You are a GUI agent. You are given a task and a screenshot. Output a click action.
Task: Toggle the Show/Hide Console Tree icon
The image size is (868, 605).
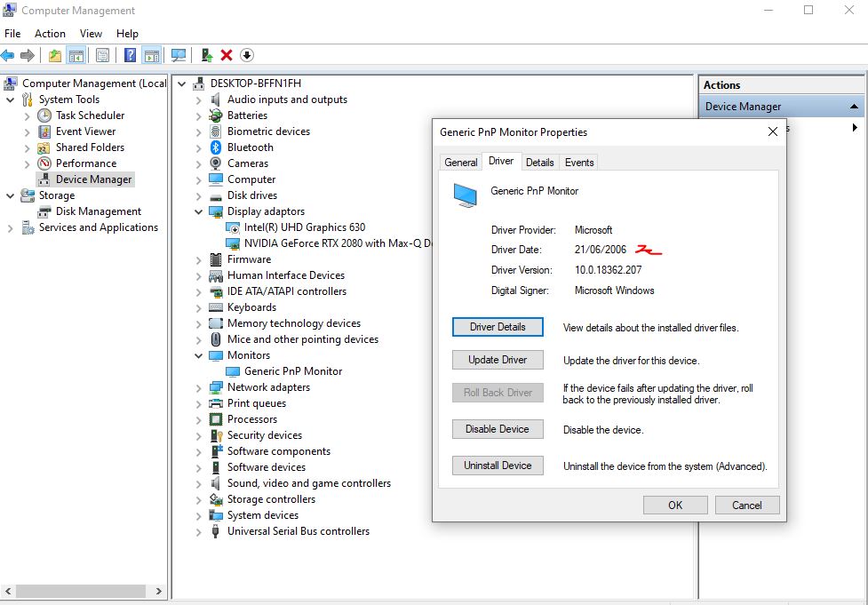76,55
